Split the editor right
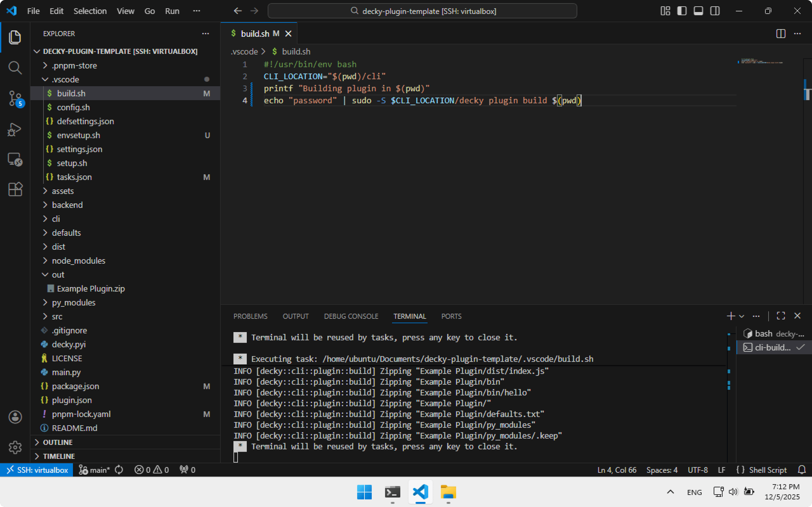 [781, 34]
